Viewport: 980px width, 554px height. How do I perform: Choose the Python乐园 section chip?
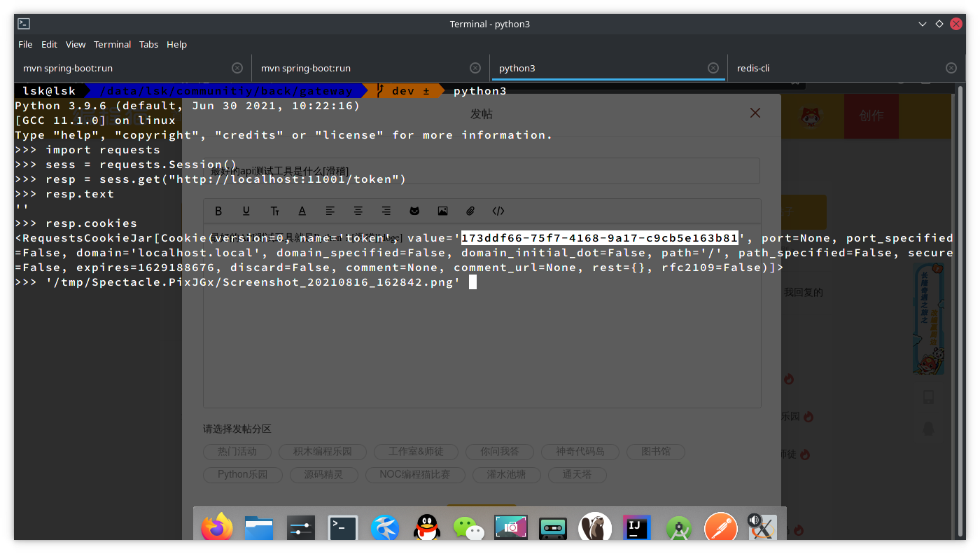tap(243, 475)
